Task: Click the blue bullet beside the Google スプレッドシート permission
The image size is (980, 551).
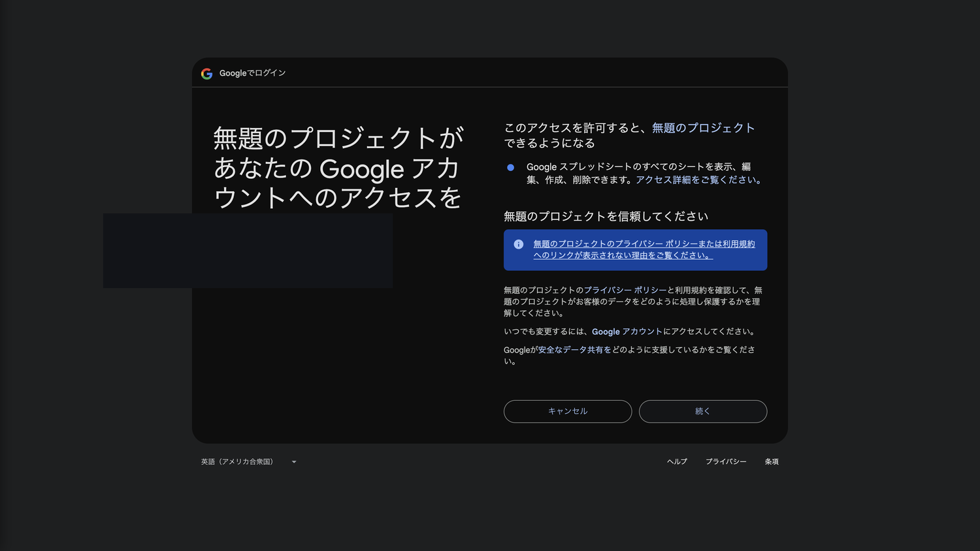Action: [510, 168]
